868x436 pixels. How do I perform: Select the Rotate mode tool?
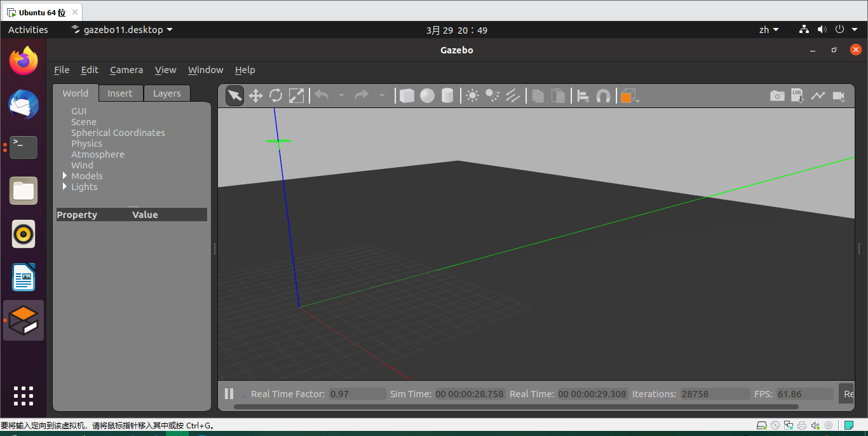click(276, 95)
